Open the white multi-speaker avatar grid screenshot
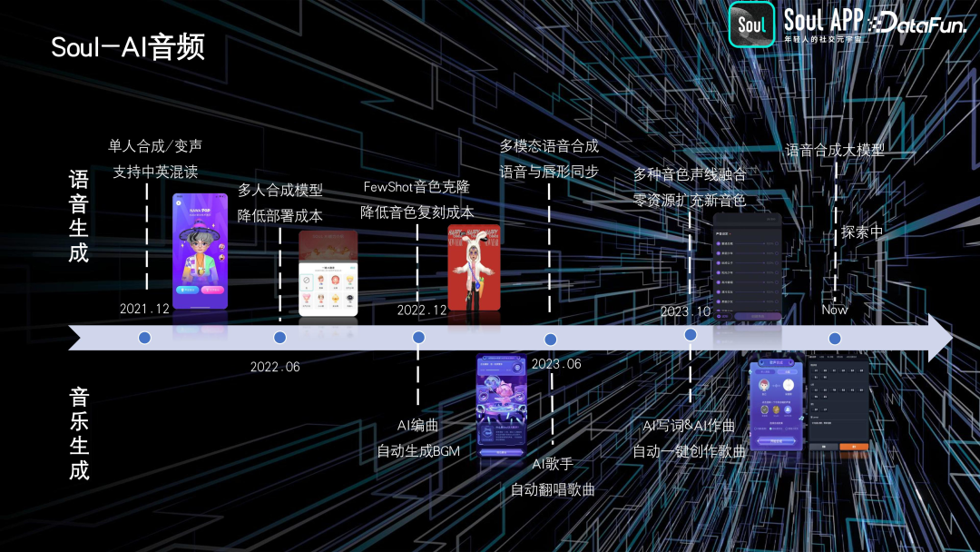The image size is (980, 552). pyautogui.click(x=328, y=272)
